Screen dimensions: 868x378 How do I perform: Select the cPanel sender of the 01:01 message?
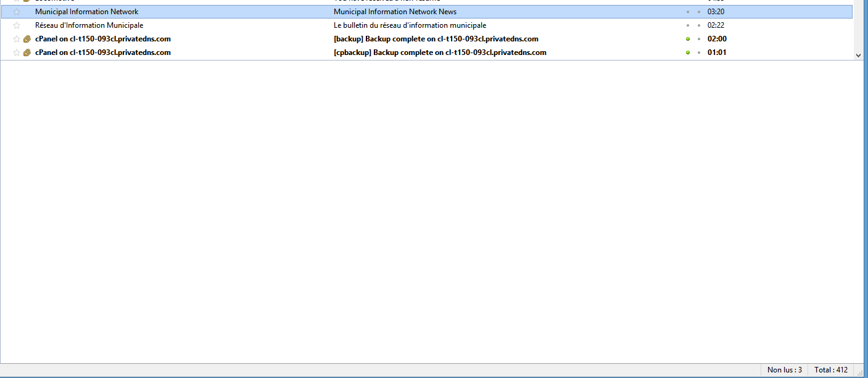click(103, 52)
